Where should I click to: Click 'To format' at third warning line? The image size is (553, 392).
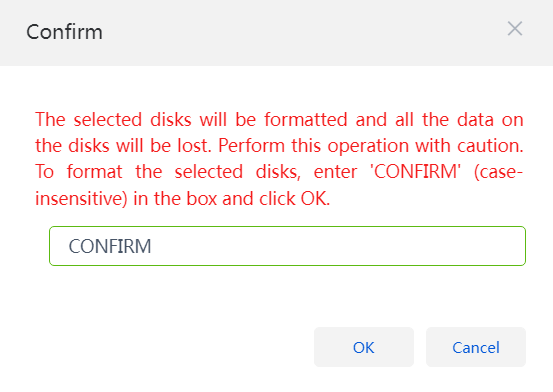[79, 172]
